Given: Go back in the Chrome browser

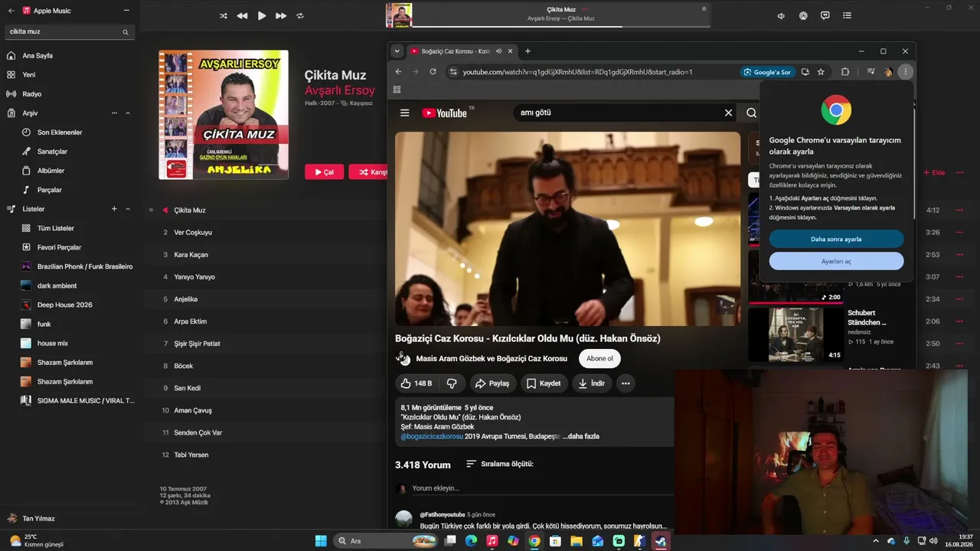Looking at the screenshot, I should [x=398, y=72].
